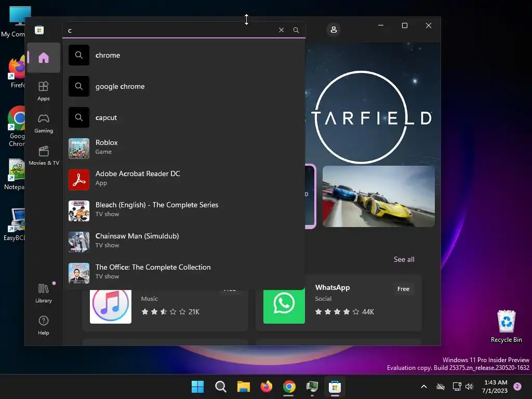This screenshot has width=532, height=399.
Task: Launch Chrome from the taskbar
Action: (289, 387)
